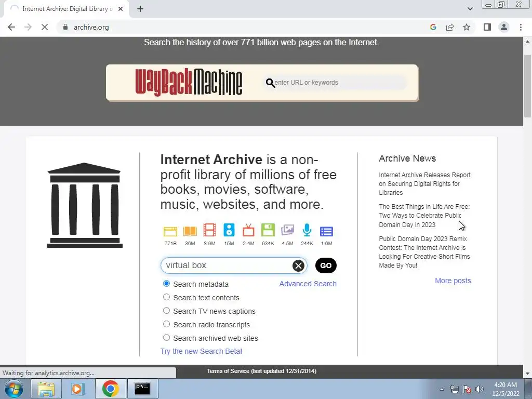
Task: Open the Terms of Service notice
Action: click(x=262, y=371)
